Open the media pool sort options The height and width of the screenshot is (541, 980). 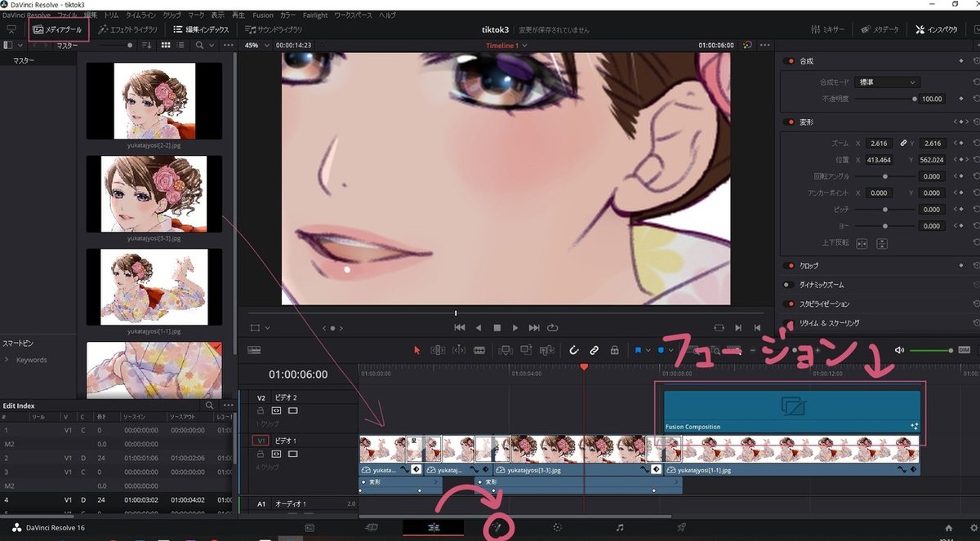pos(147,46)
